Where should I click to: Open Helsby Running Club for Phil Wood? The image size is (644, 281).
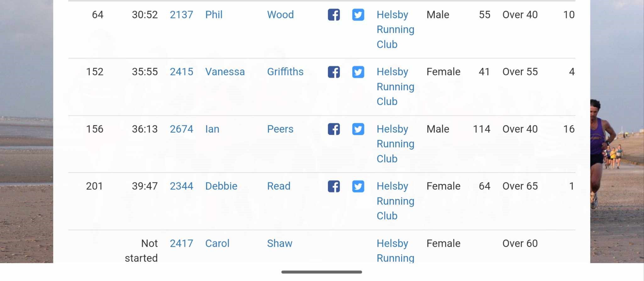pos(395,30)
